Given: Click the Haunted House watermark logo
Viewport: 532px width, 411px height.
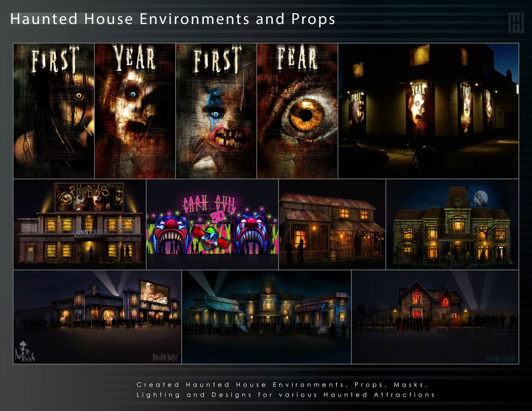Looking at the screenshot, I should (x=166, y=358).
